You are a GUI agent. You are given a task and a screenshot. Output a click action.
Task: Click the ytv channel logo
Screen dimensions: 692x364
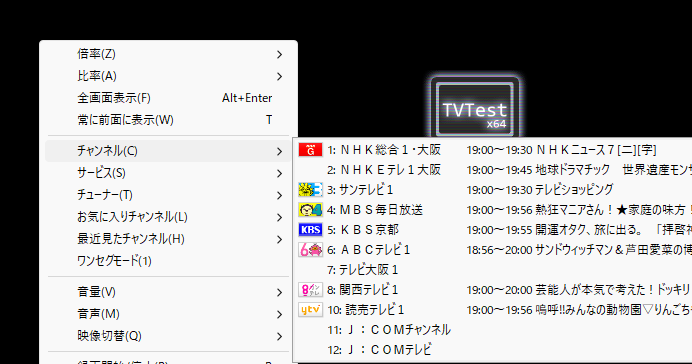click(x=310, y=310)
